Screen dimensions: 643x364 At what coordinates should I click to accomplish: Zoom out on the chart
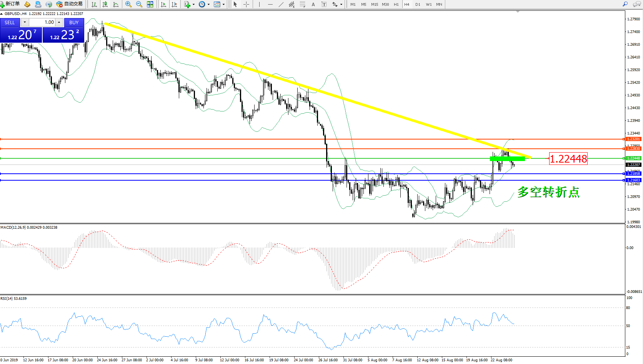(139, 4)
